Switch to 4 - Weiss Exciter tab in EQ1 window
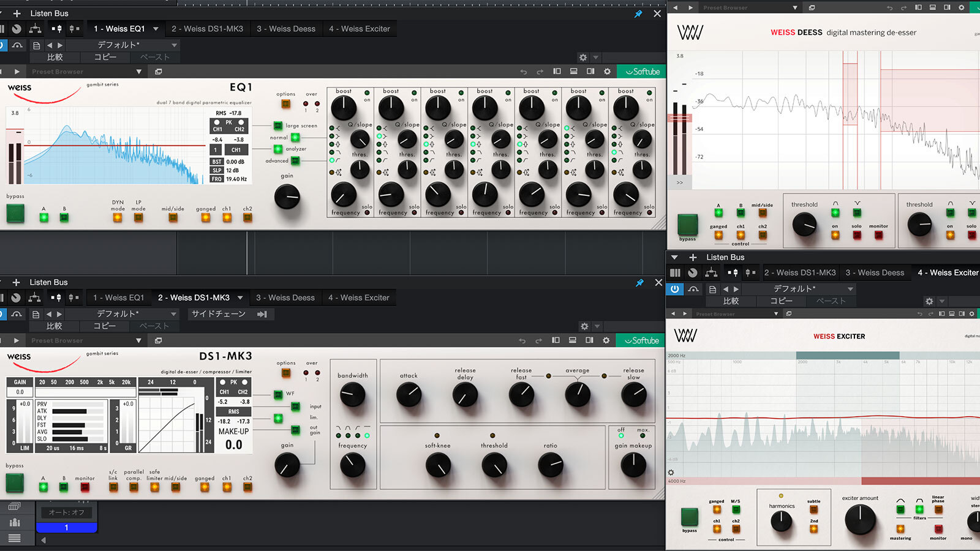Screen dimensions: 980x551 coord(360,29)
